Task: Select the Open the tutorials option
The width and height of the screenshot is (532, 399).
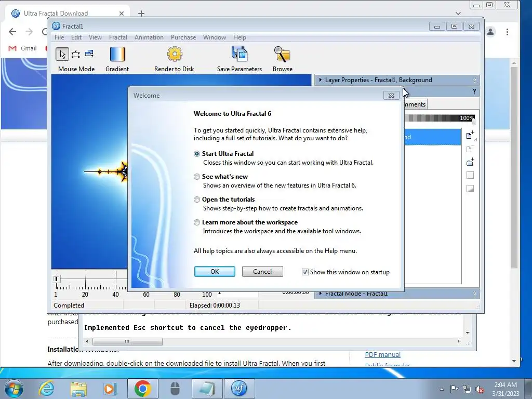Action: pos(197,199)
